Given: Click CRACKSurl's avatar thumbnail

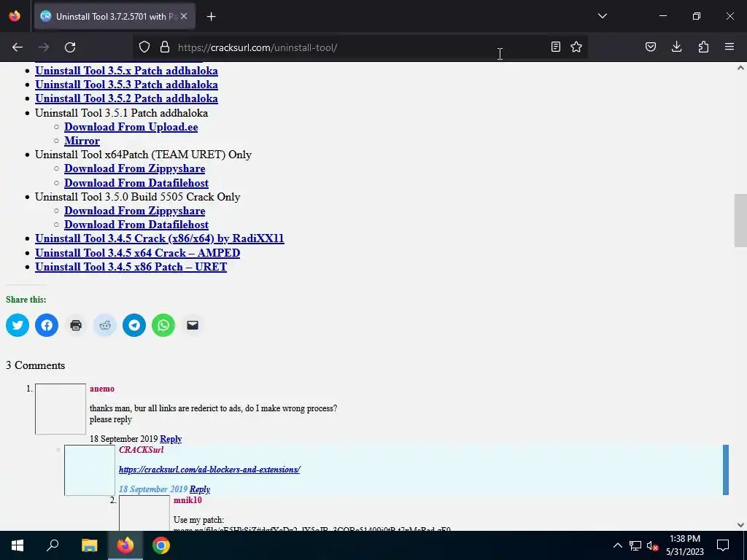Looking at the screenshot, I should pyautogui.click(x=90, y=470).
